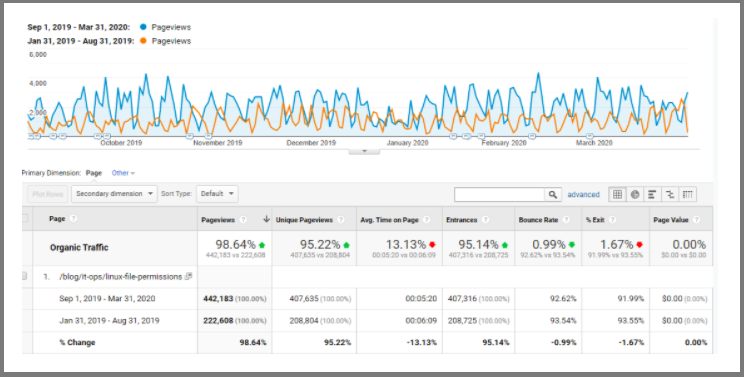744x377 pixels.
Task: Click help icon beside % Exit header
Action: pos(612,220)
